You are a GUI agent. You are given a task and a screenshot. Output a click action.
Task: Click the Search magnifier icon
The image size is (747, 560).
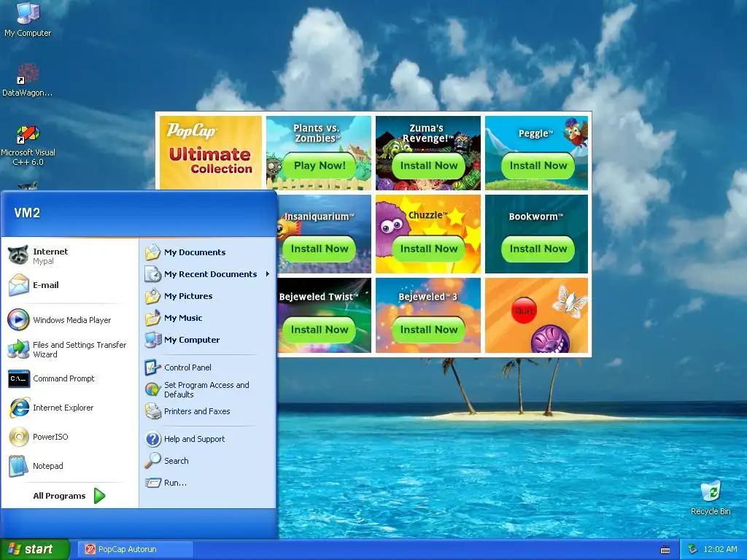pyautogui.click(x=153, y=461)
